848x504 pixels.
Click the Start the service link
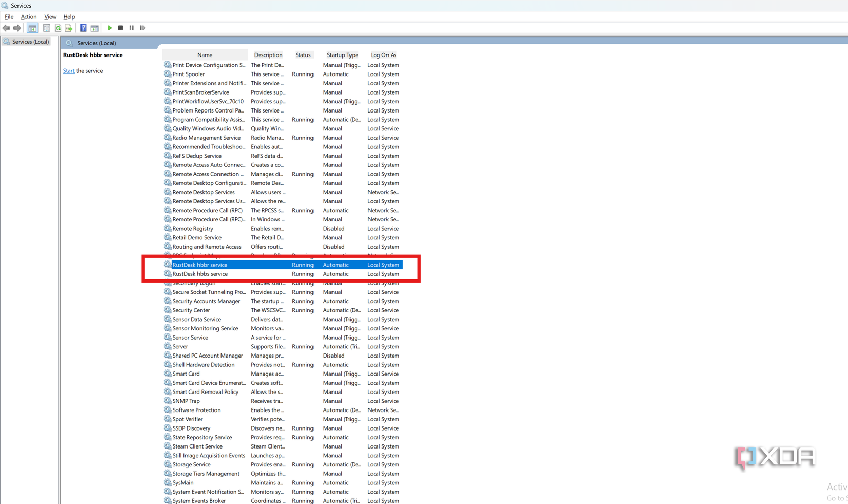69,71
